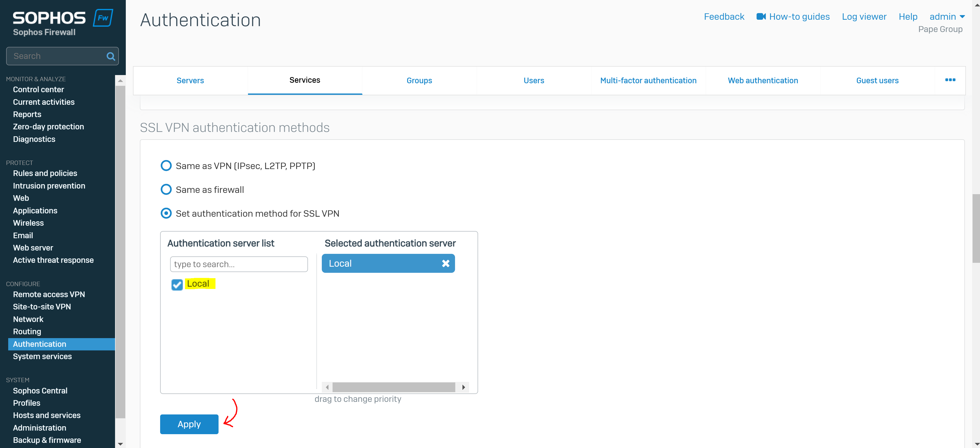Open Diagnostics

[34, 139]
